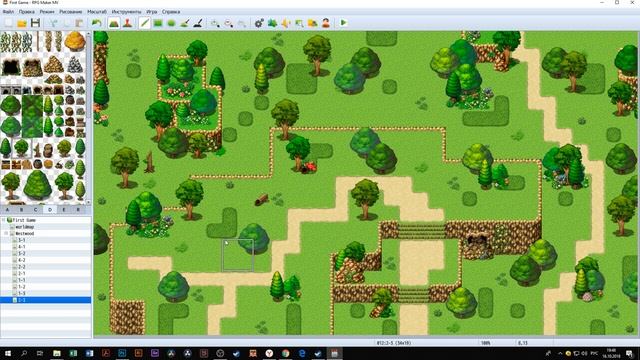Open the Режим menu

[47, 12]
